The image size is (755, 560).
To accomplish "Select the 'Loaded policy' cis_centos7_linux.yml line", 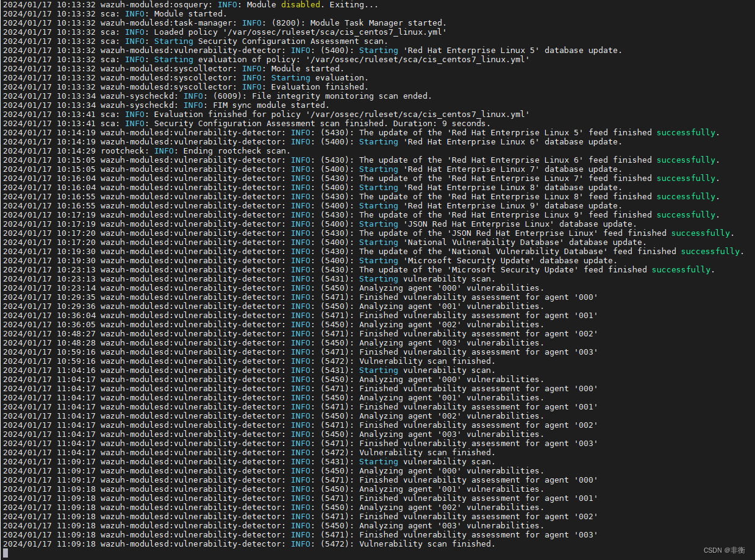I will coord(224,32).
